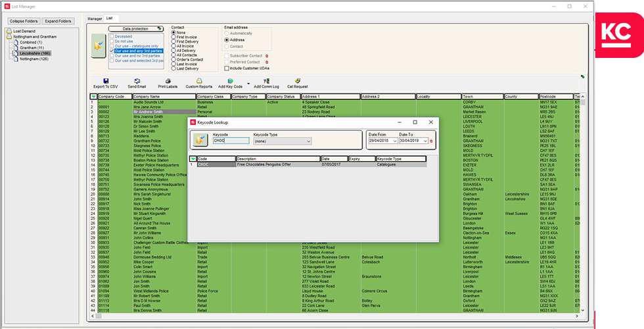Click the Send Email icon
This screenshot has width=644, height=329.
pos(137,81)
